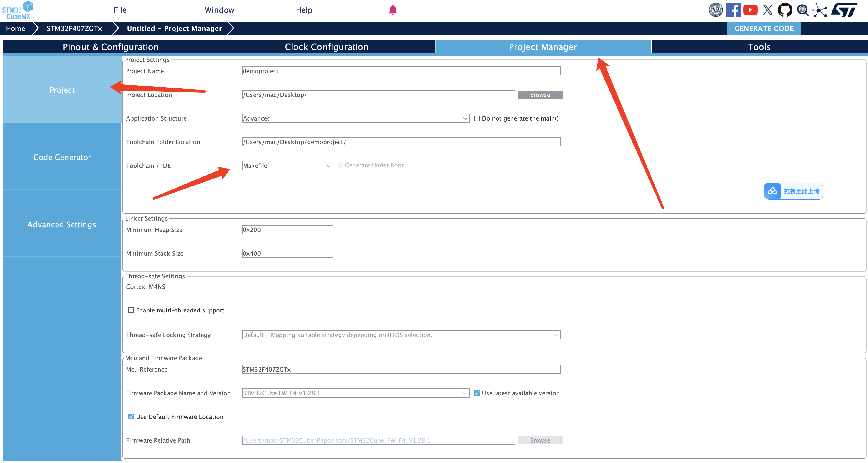Open the File menu
This screenshot has width=868, height=463.
pyautogui.click(x=120, y=10)
